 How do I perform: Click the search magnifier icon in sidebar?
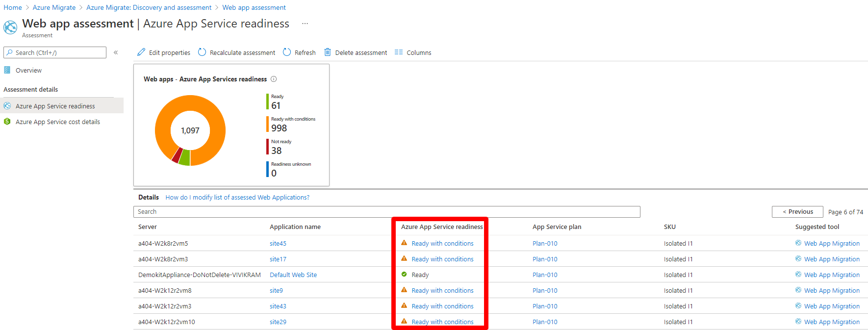pyautogui.click(x=10, y=52)
